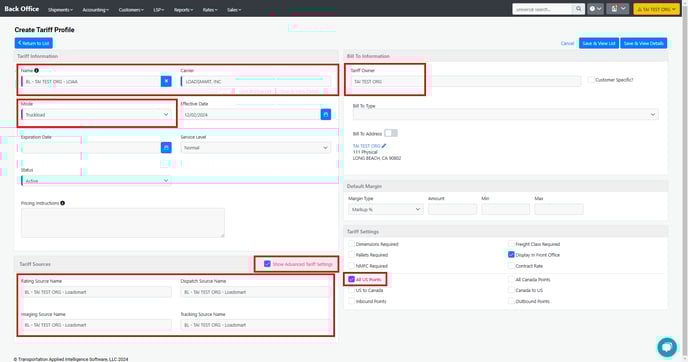Image resolution: width=688 pixels, height=362 pixels.
Task: Click the Expiration Date input field
Action: pos(91,147)
